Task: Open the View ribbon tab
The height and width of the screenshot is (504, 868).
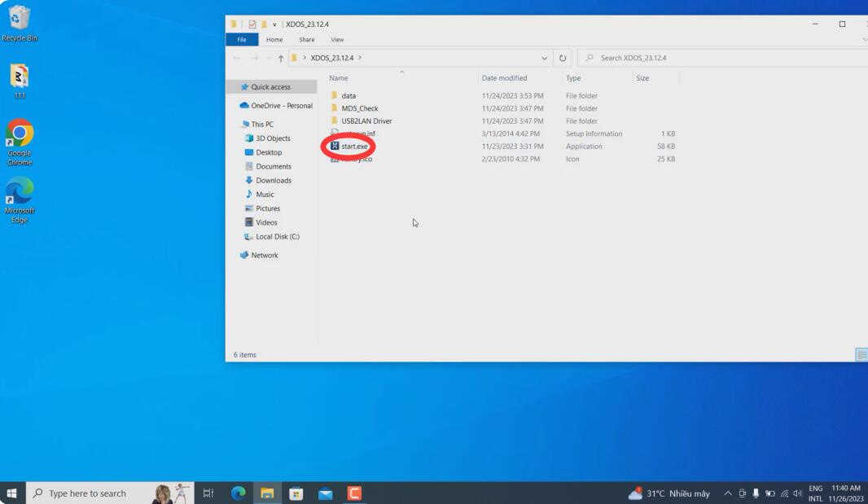Action: point(337,39)
